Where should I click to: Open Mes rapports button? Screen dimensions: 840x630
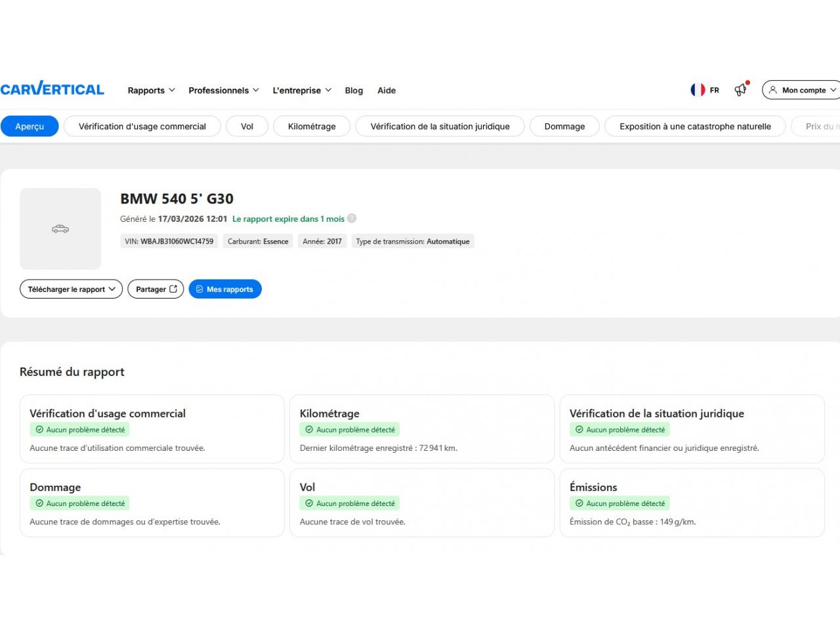pyautogui.click(x=225, y=289)
